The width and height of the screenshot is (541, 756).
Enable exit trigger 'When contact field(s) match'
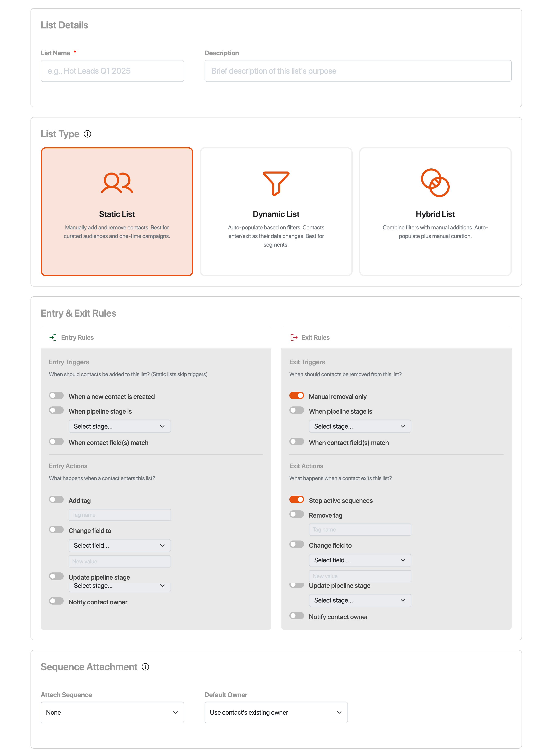[297, 441]
